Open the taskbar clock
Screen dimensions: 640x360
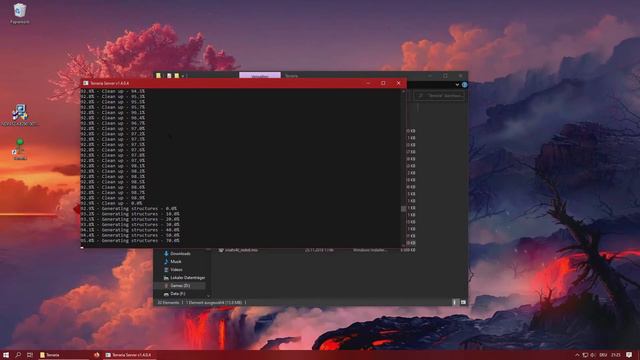coord(616,355)
